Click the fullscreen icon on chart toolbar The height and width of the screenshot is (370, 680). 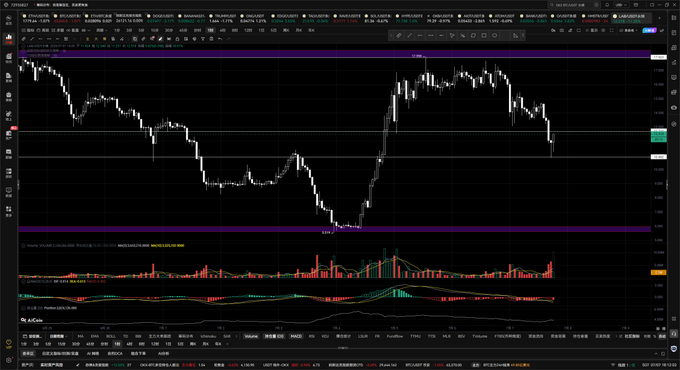[x=611, y=30]
